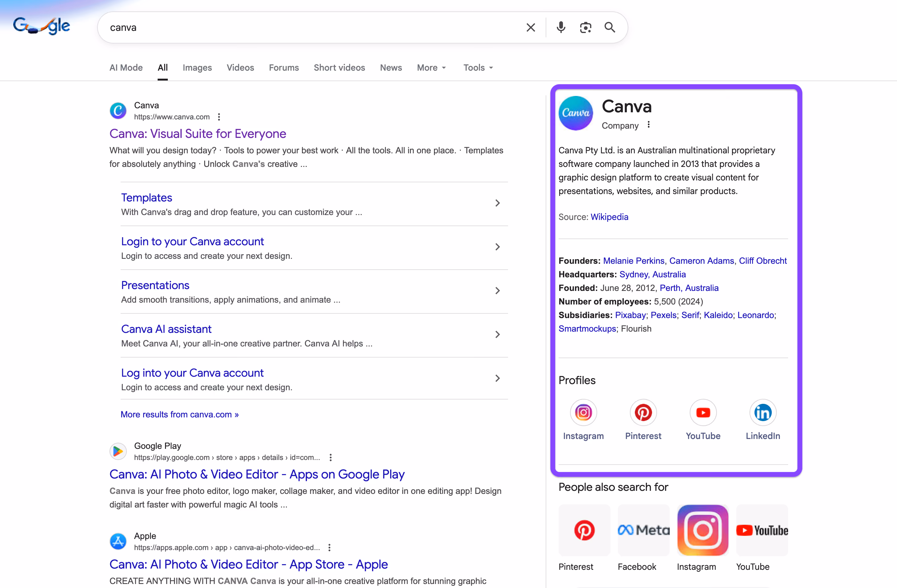Image resolution: width=897 pixels, height=588 pixels.
Task: Open options menu beside canva.com URL
Action: coord(219,117)
